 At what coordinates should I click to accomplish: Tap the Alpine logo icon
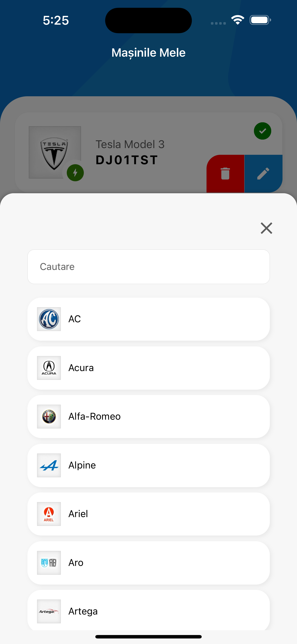[49, 465]
